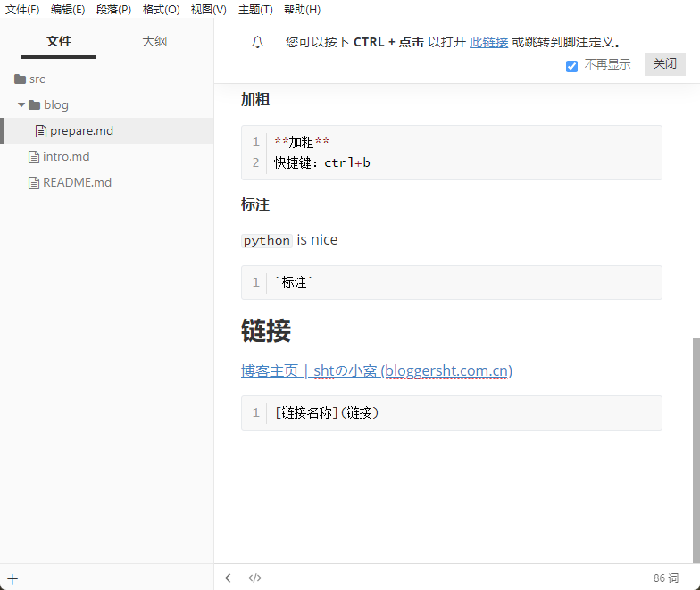The width and height of the screenshot is (700, 590).
Task: Uncheck the 不再显示 checkbox
Action: (x=571, y=66)
